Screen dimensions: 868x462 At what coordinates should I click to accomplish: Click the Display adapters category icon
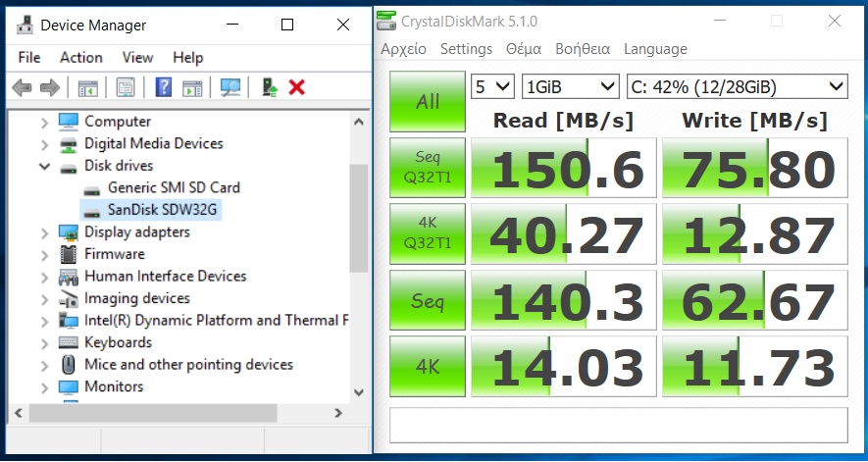coord(68,232)
